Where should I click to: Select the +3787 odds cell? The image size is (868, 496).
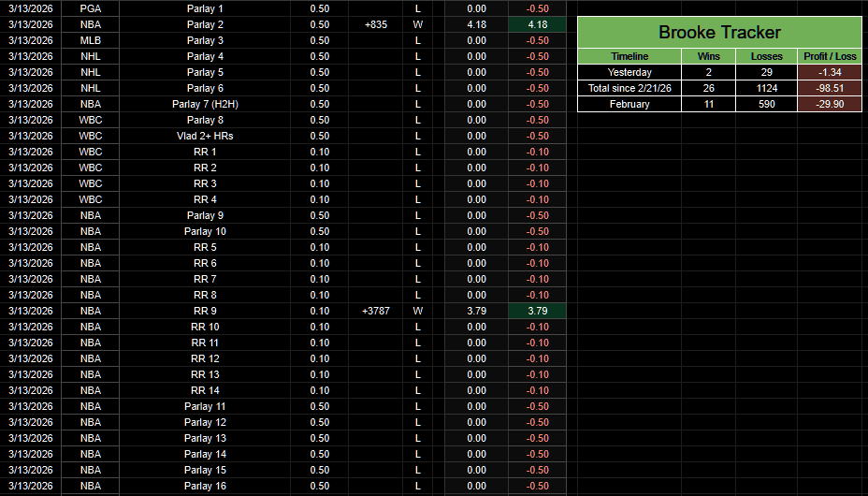(x=376, y=311)
